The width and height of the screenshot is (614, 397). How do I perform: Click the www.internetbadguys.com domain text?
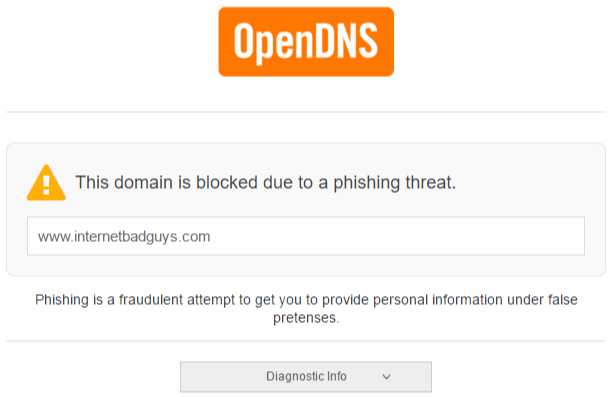[124, 236]
